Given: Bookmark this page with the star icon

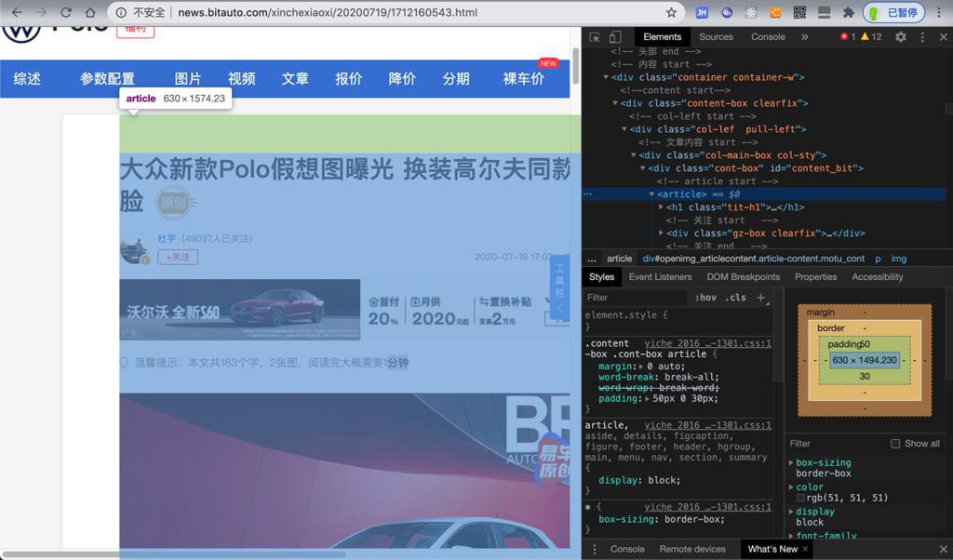Looking at the screenshot, I should (x=671, y=12).
